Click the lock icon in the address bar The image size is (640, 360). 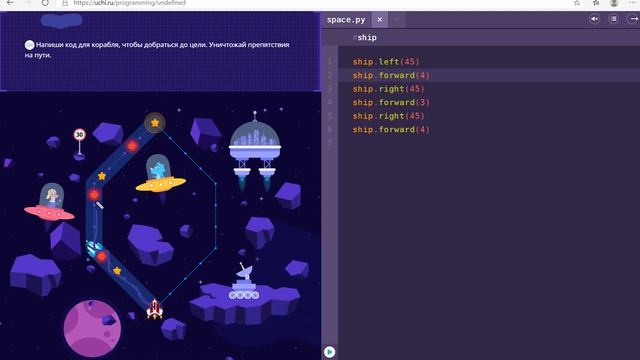(x=64, y=3)
